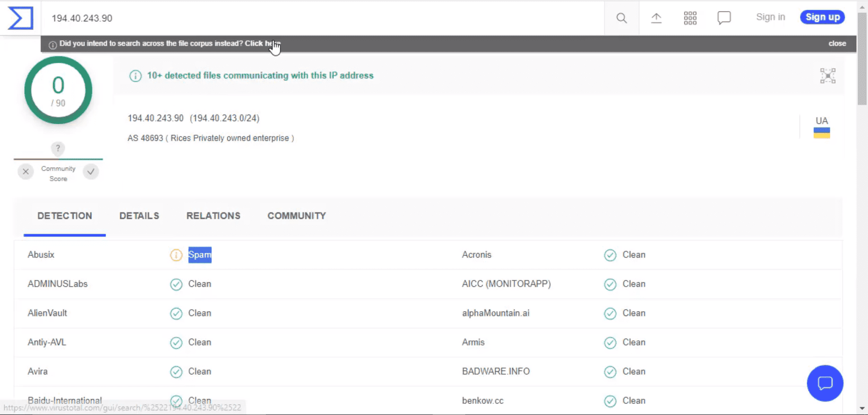Screen dimensions: 868x415
Task: Open the apps grid icon
Action: (690, 18)
